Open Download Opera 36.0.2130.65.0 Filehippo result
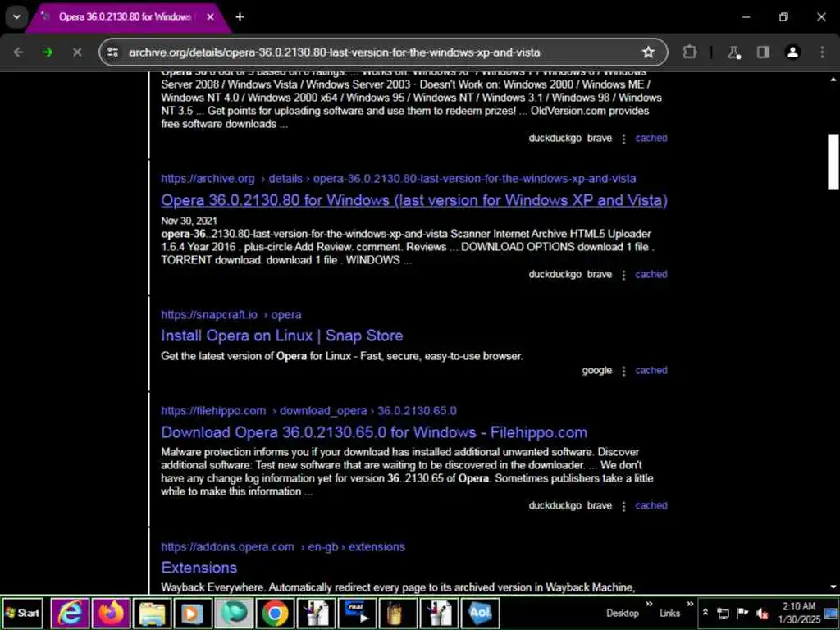 374,432
